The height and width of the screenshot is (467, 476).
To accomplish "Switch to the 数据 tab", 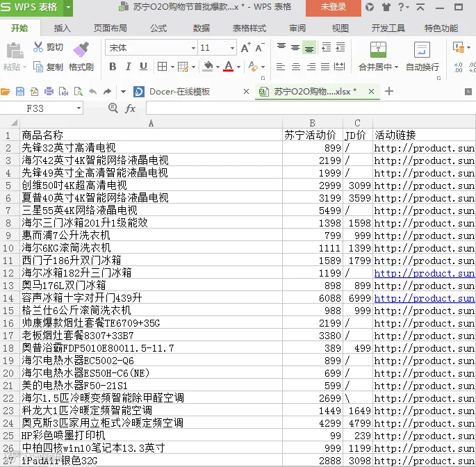I will pyautogui.click(x=201, y=28).
